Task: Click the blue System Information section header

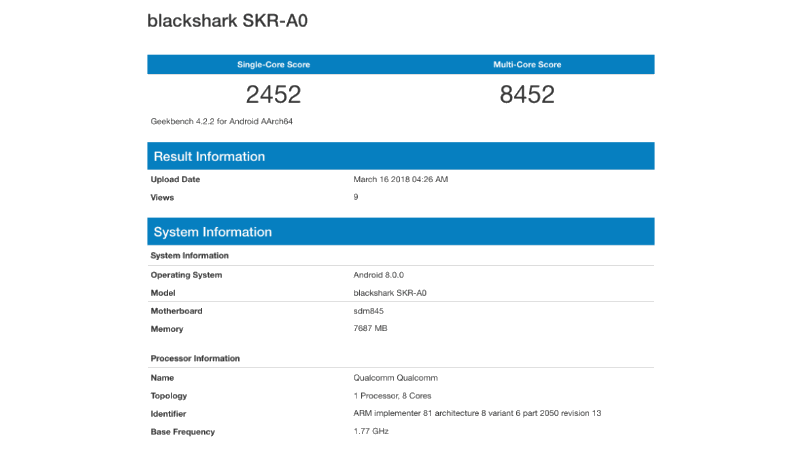Action: 401,232
